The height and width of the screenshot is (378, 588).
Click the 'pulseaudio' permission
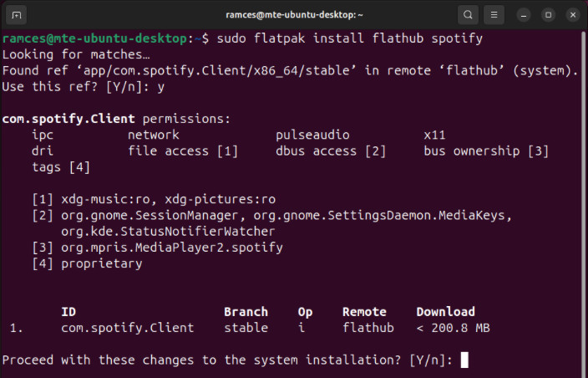[x=312, y=135]
